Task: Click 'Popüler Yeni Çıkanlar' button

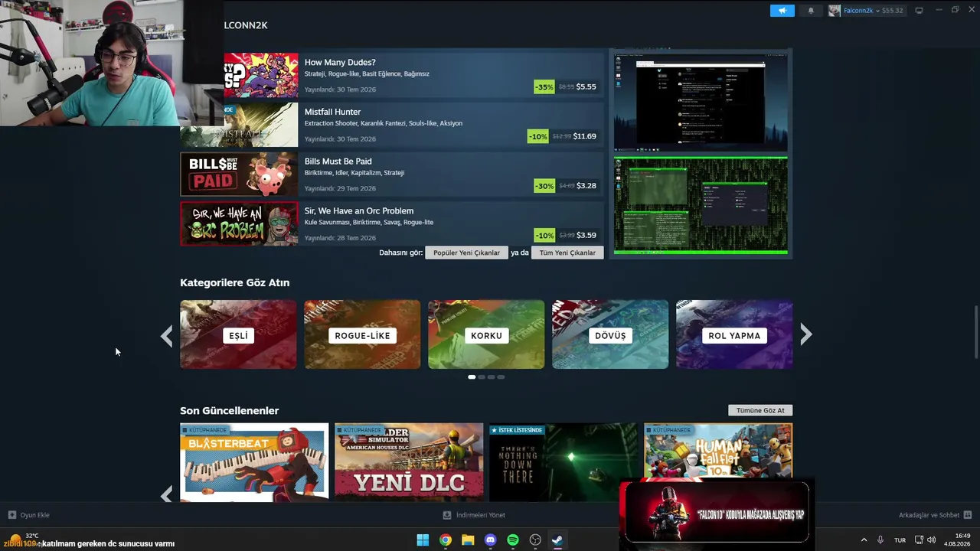Action: 466,253
